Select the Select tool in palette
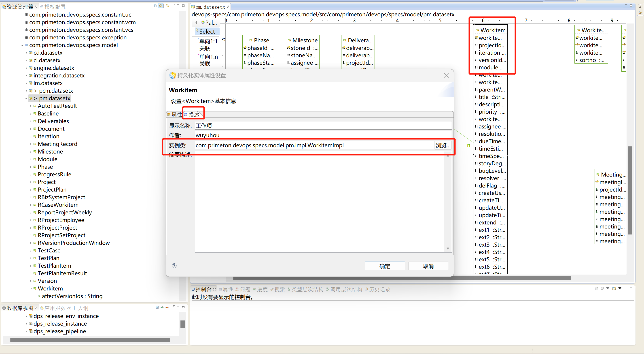This screenshot has height=354, width=644. (207, 32)
